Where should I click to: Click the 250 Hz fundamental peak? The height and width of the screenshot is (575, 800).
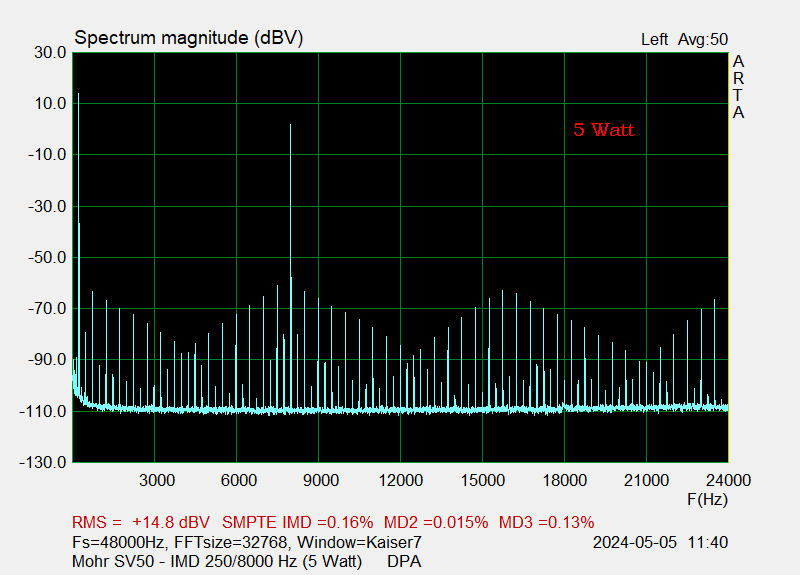point(79,245)
